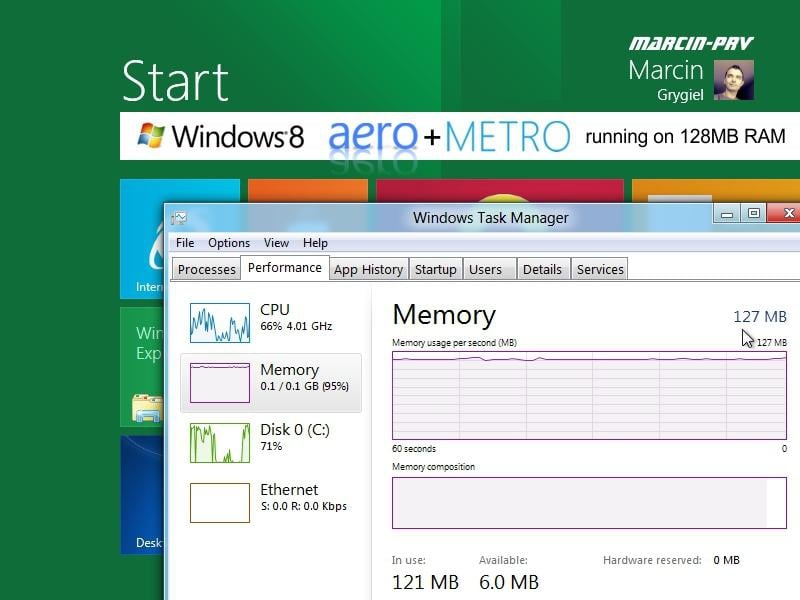The width and height of the screenshot is (800, 600).
Task: Maximize the Windows Task Manager window
Action: (754, 213)
